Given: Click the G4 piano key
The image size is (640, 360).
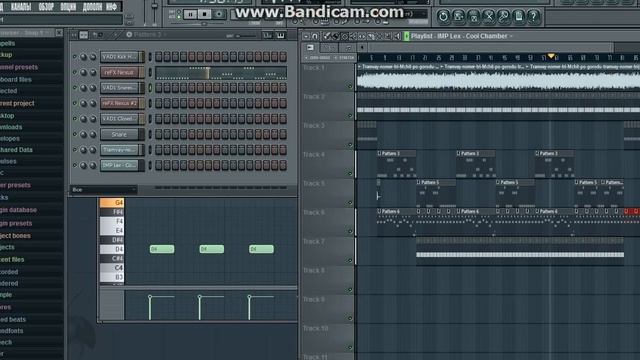Looking at the screenshot, I should pyautogui.click(x=112, y=202).
